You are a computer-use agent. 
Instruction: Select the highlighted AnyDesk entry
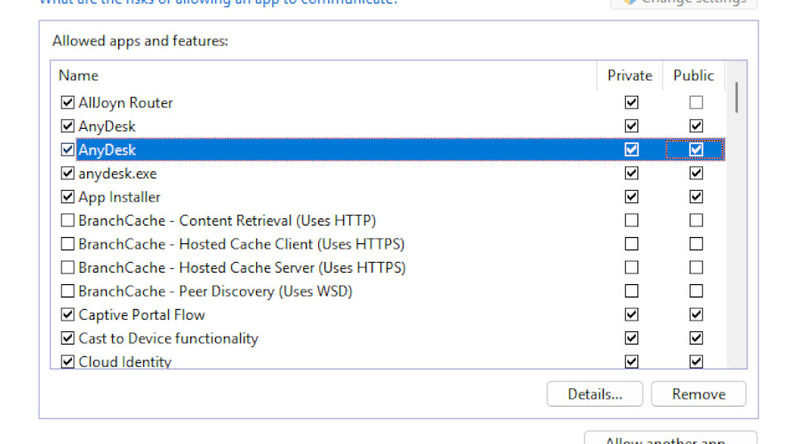[x=401, y=150]
